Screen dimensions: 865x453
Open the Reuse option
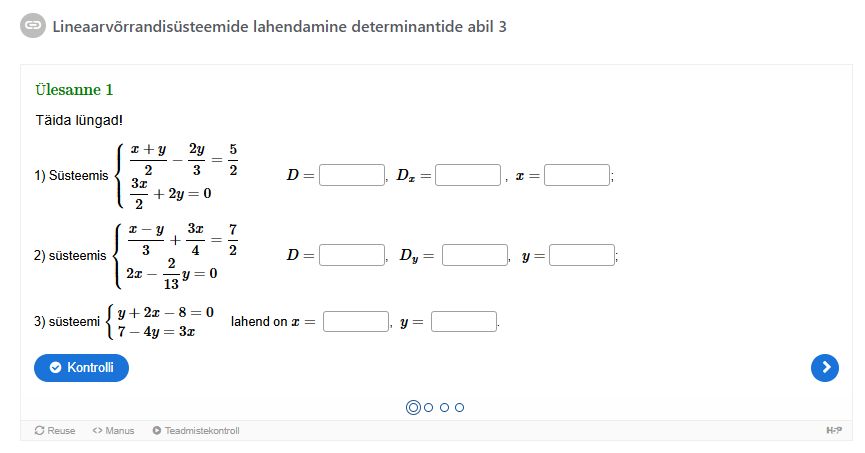[55, 431]
